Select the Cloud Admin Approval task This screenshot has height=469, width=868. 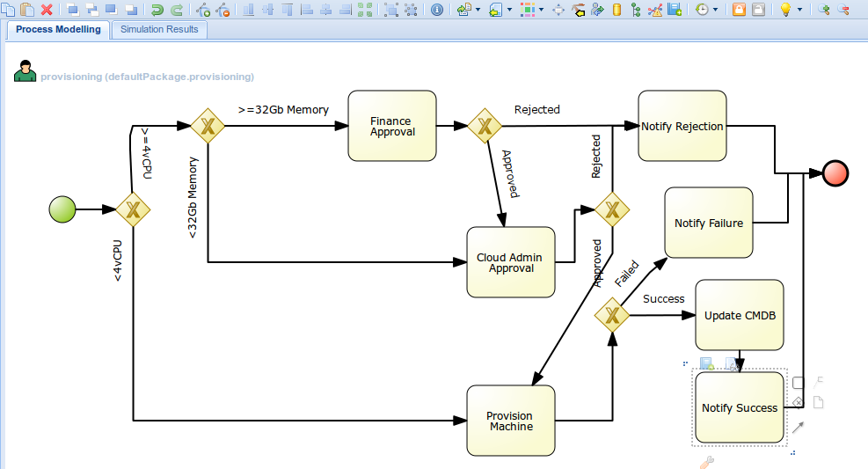pos(510,262)
